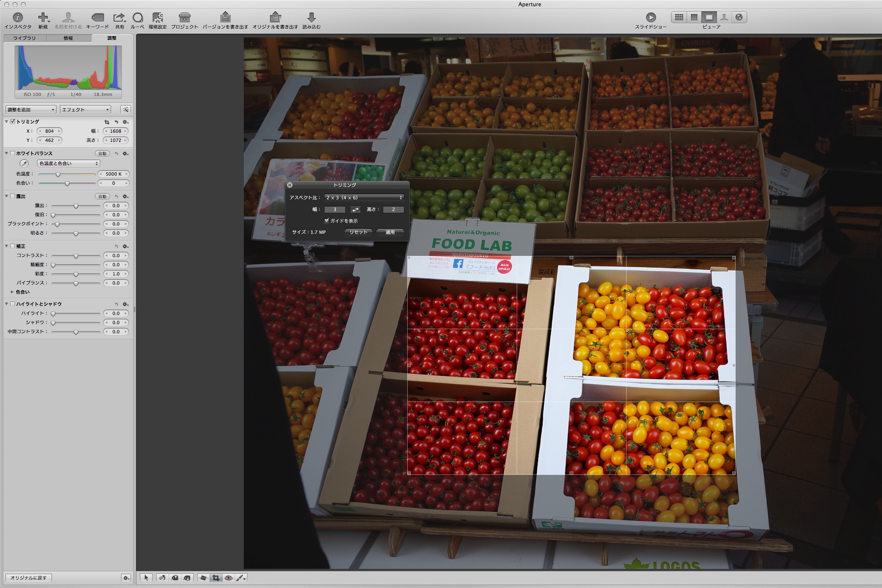Viewport: 882px width, 588px height.
Task: Start the スライドショー playback
Action: [x=651, y=17]
